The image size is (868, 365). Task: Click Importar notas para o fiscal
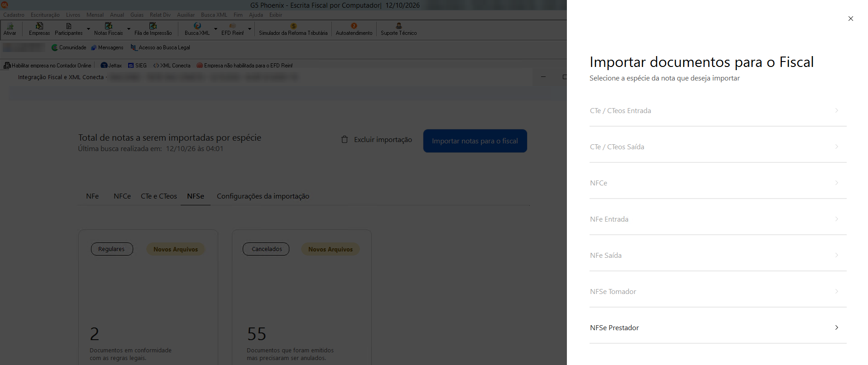pyautogui.click(x=475, y=141)
